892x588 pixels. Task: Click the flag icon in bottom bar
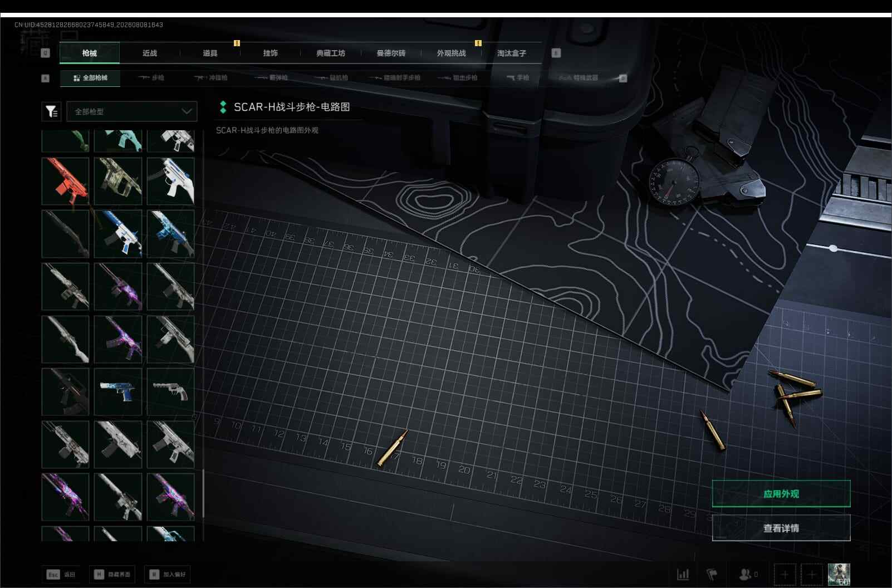point(712,574)
